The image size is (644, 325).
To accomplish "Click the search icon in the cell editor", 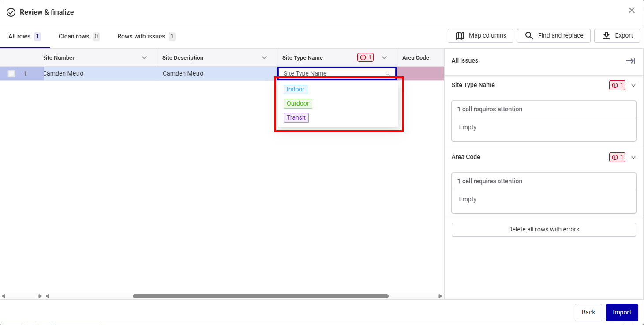I will tap(388, 74).
